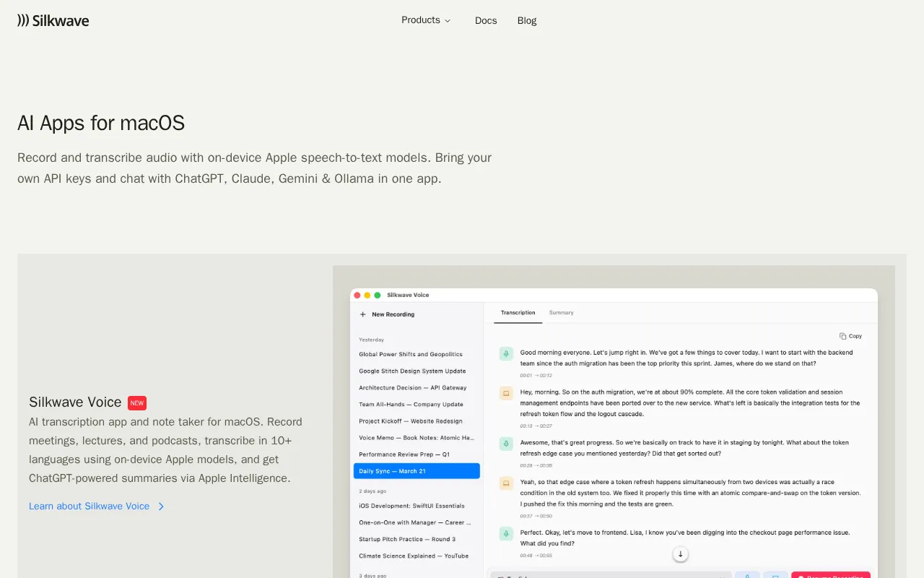Click the red NEW badge beside Silkwave Voice
The image size is (924, 578).
pos(137,403)
